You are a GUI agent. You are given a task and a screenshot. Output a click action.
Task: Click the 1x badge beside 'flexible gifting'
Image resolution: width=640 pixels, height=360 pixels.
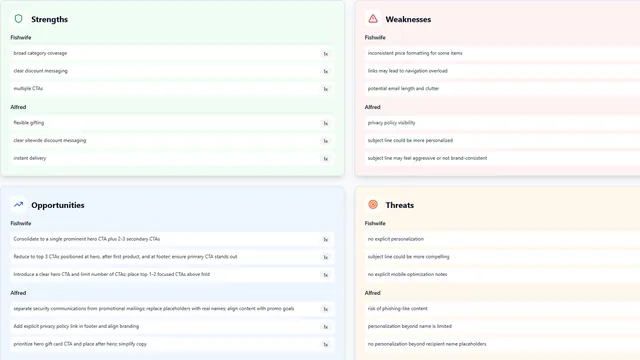tap(325, 123)
